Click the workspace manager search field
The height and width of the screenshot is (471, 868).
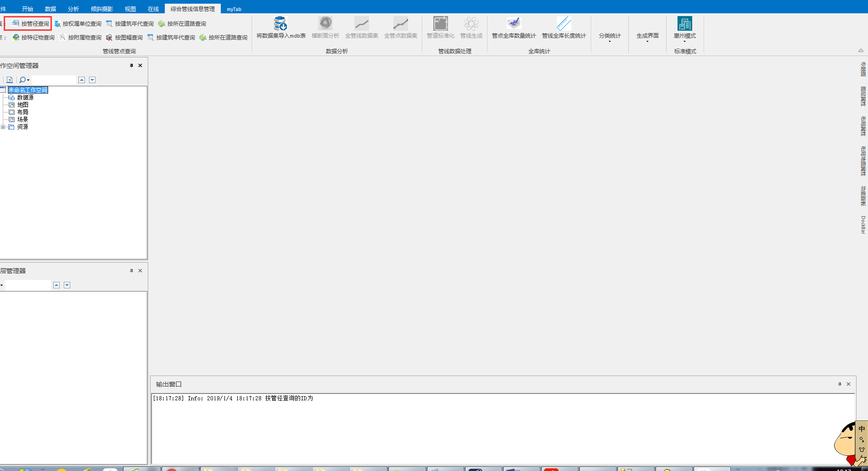click(53, 80)
